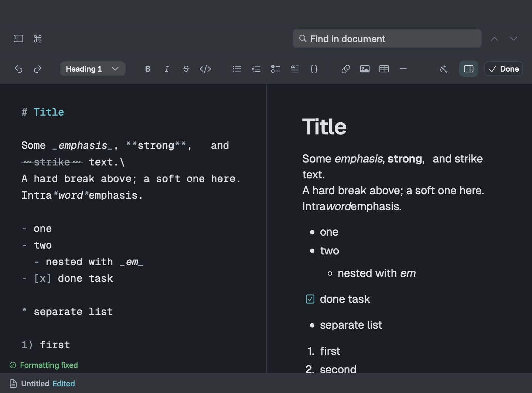
Task: Insert inline code formatting
Action: point(205,69)
